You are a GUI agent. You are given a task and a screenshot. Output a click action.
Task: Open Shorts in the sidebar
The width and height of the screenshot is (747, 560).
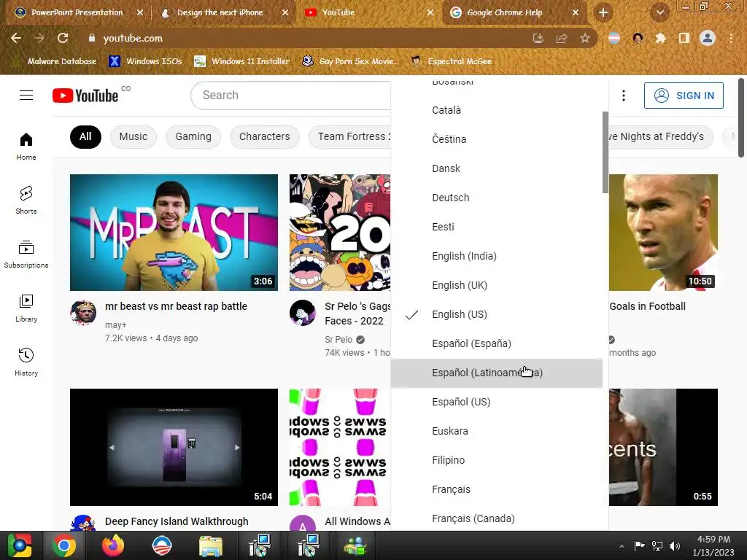click(26, 200)
